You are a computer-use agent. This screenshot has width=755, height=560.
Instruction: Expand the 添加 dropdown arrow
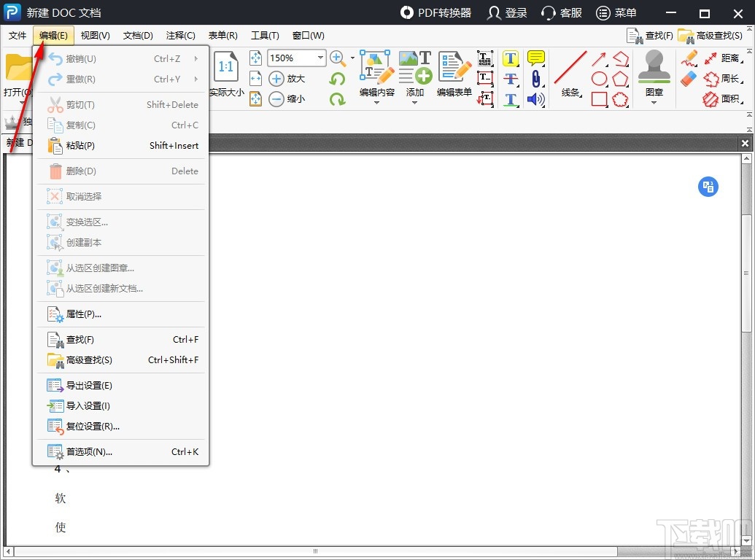415,103
